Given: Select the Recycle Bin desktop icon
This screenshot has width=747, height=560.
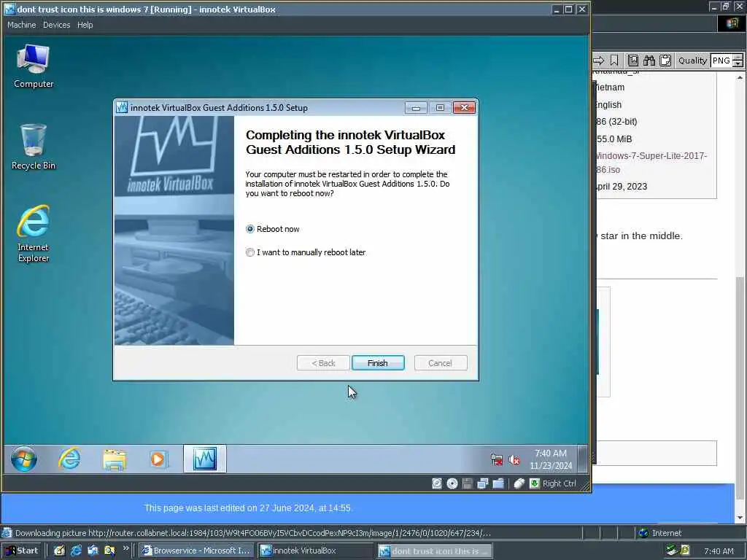Looking at the screenshot, I should tap(34, 147).
